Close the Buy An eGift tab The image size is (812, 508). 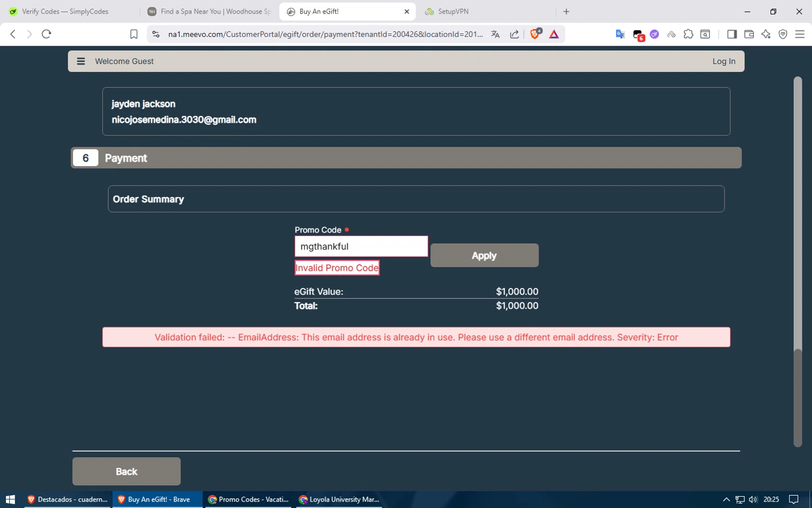point(407,11)
